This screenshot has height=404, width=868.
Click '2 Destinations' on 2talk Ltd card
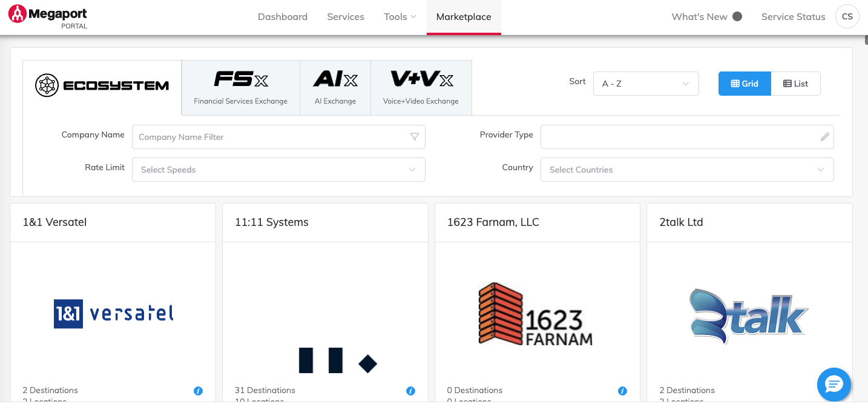[x=687, y=390]
